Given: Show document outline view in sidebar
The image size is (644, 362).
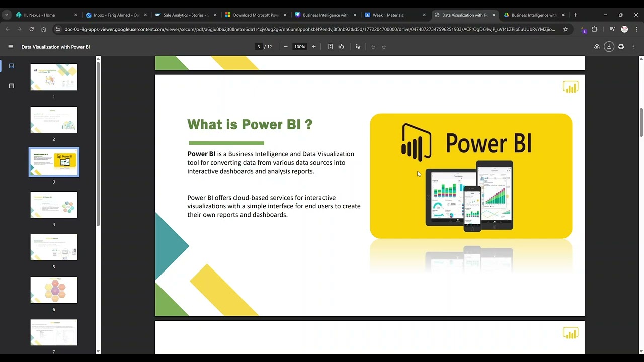Looking at the screenshot, I should point(12,86).
